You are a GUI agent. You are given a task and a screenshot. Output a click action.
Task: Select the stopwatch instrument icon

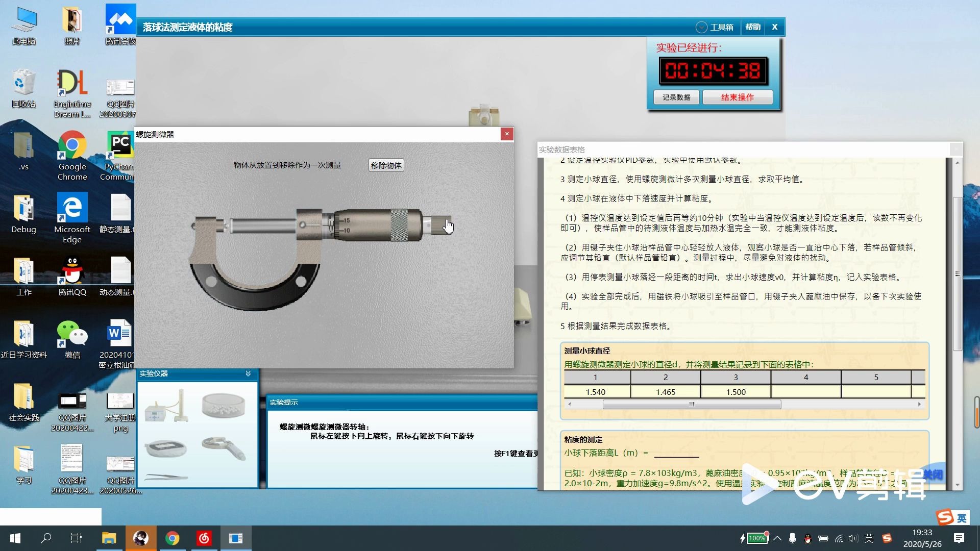pyautogui.click(x=166, y=448)
